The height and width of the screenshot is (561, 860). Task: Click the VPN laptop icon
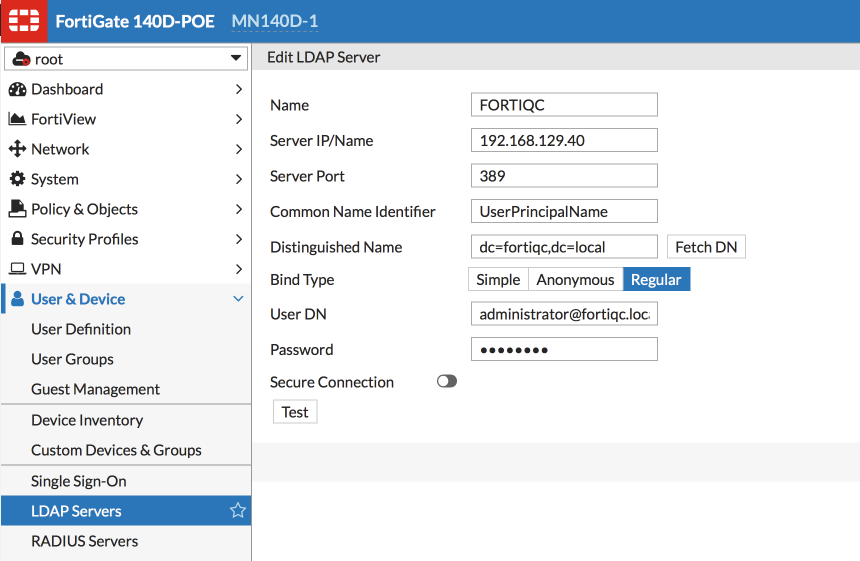[x=18, y=269]
